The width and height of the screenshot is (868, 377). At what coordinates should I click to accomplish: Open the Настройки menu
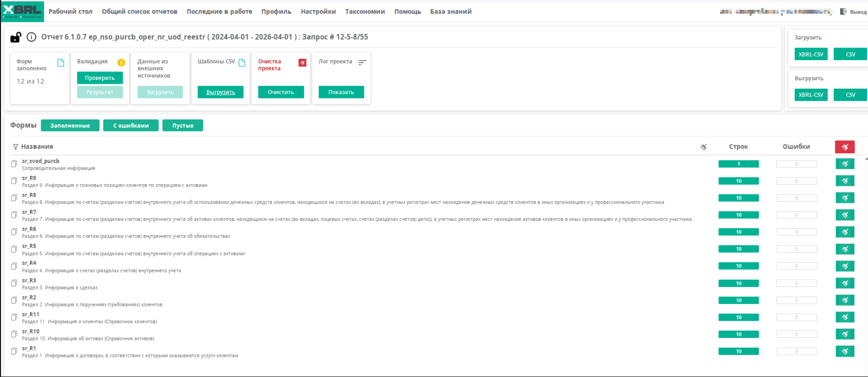point(318,12)
